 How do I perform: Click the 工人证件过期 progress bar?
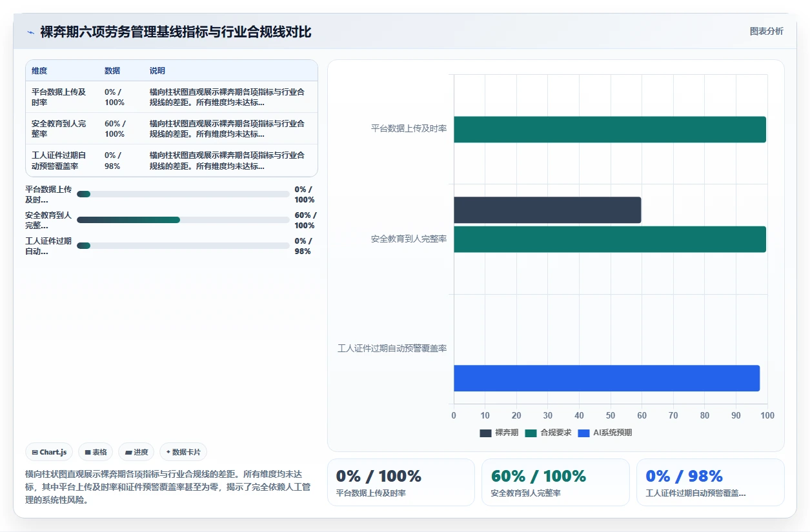[x=183, y=246]
